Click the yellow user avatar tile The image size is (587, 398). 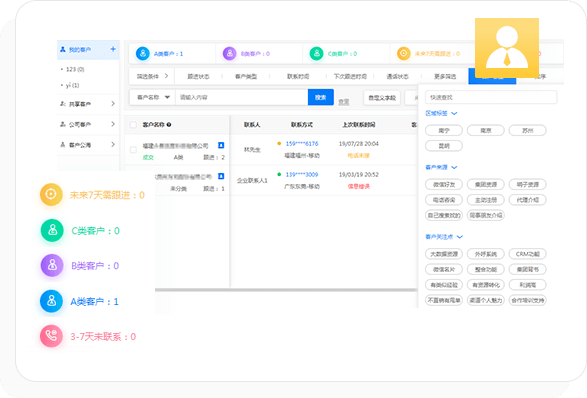[x=507, y=48]
